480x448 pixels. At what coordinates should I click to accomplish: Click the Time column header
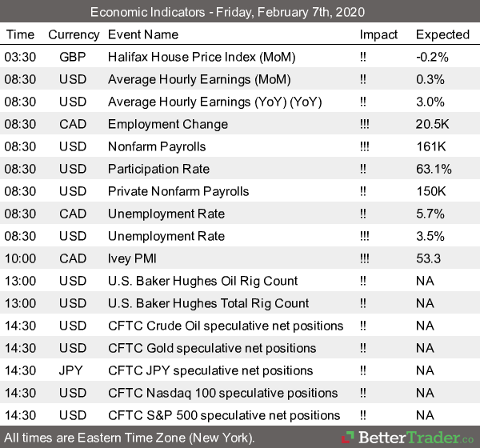point(20,34)
